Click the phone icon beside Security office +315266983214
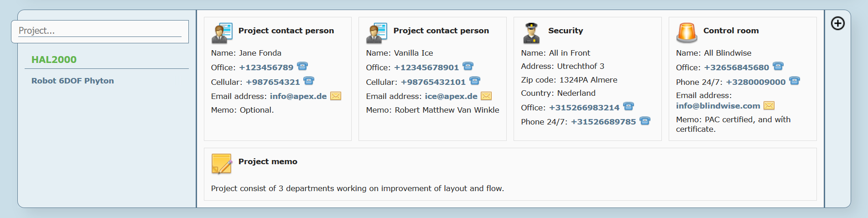868x218 pixels. 629,106
